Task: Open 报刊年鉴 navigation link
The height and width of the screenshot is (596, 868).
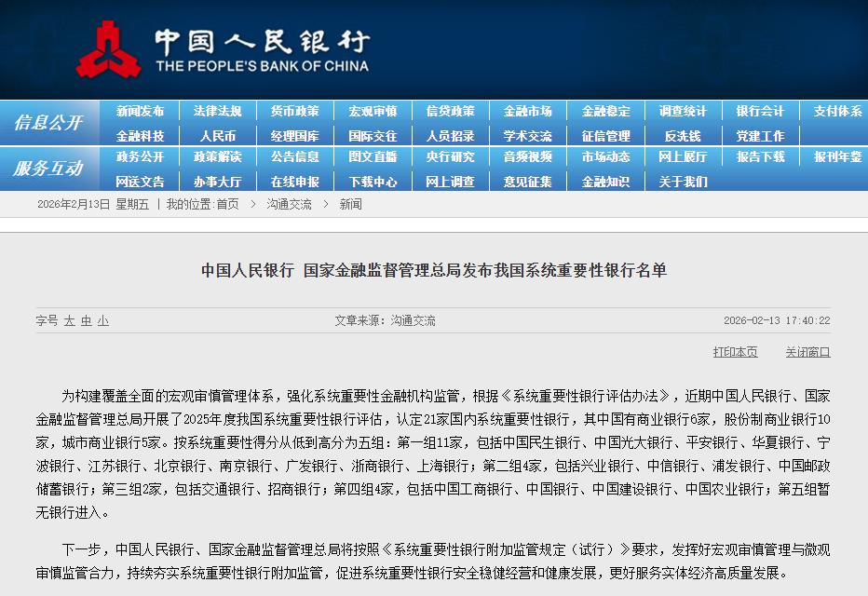Action: click(x=837, y=157)
